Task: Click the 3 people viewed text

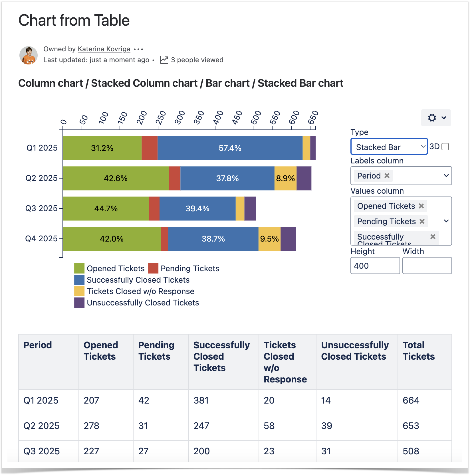Action: [x=197, y=60]
